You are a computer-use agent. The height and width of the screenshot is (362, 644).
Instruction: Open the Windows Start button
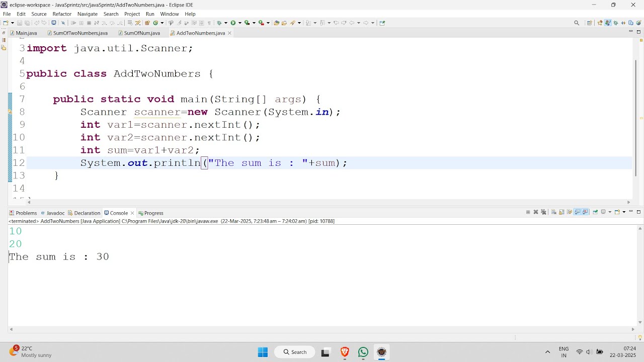tap(263, 352)
